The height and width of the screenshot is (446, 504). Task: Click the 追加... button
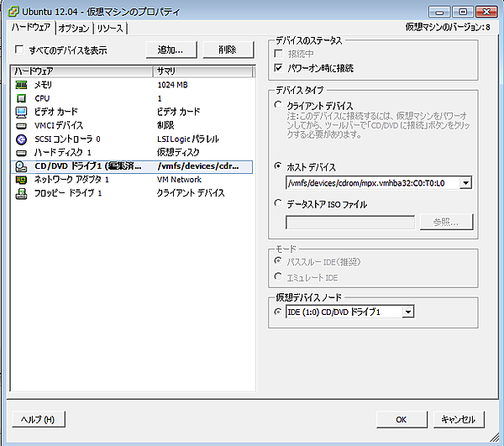(171, 50)
